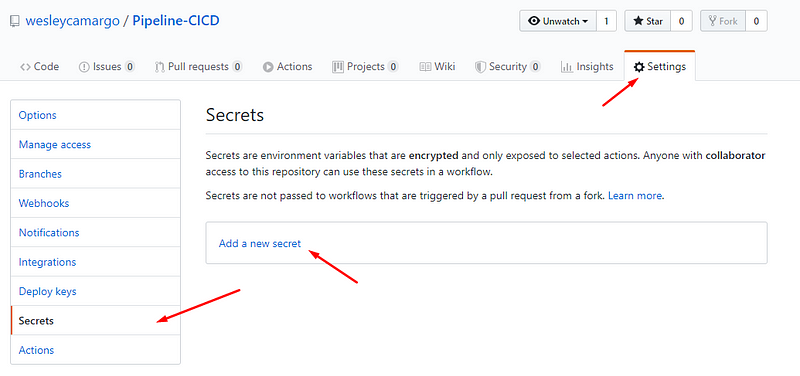Screen dimensions: 800x376
Task: Click the eye icon on Unwatch
Action: pyautogui.click(x=535, y=21)
